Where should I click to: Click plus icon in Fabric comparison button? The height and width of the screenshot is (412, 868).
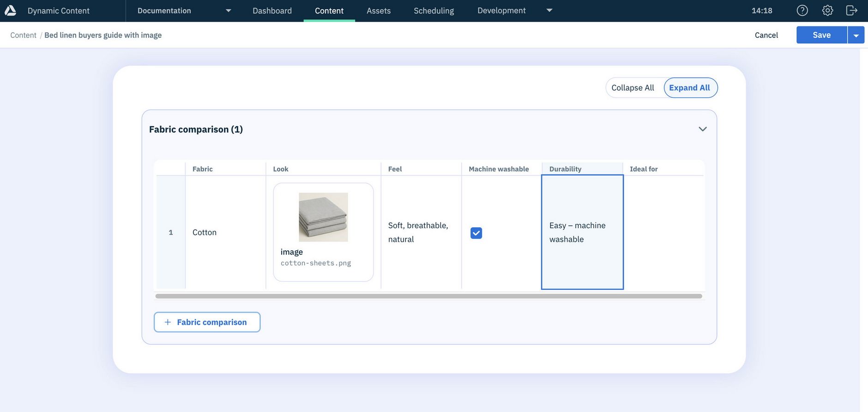[x=168, y=322]
